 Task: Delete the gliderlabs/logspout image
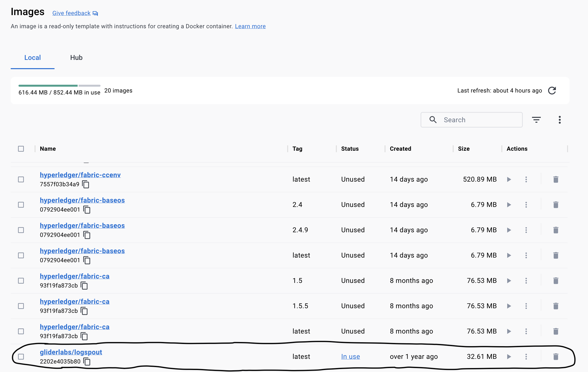556,357
